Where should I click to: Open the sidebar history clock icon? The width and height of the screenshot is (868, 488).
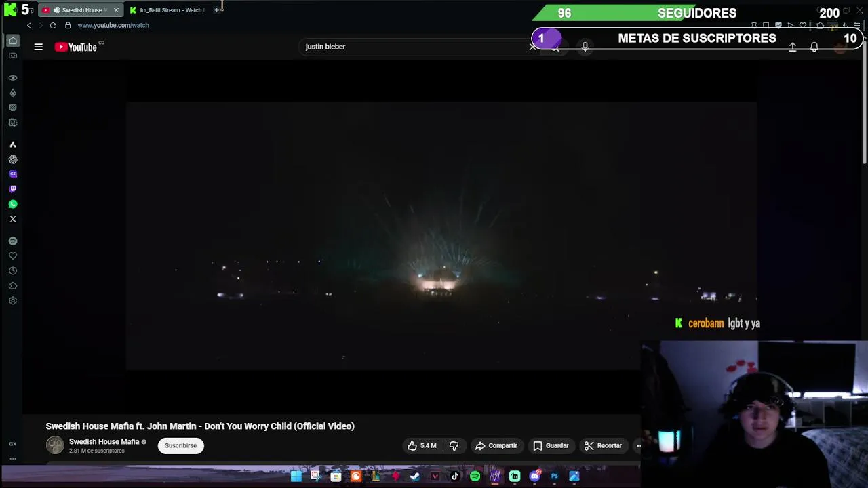pos(13,271)
